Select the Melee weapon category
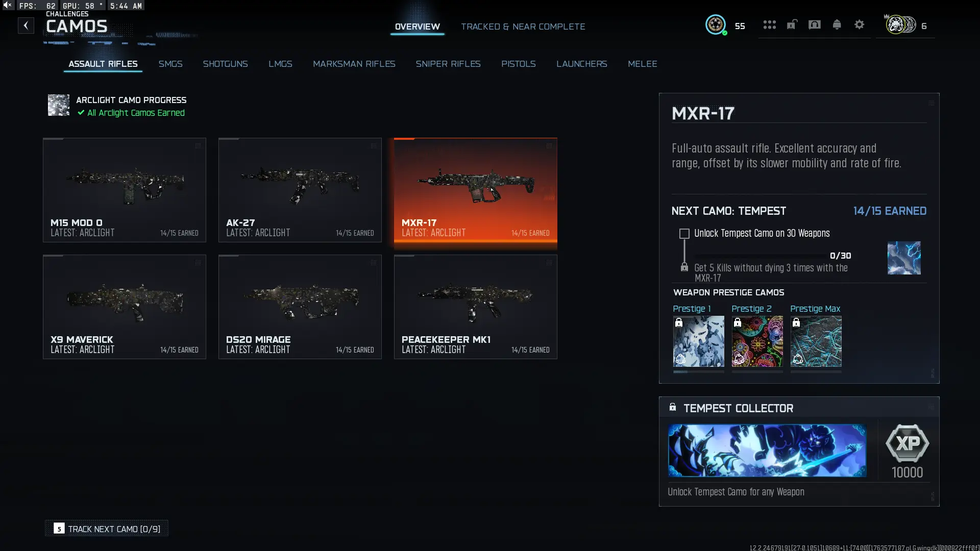980x551 pixels. [x=643, y=64]
